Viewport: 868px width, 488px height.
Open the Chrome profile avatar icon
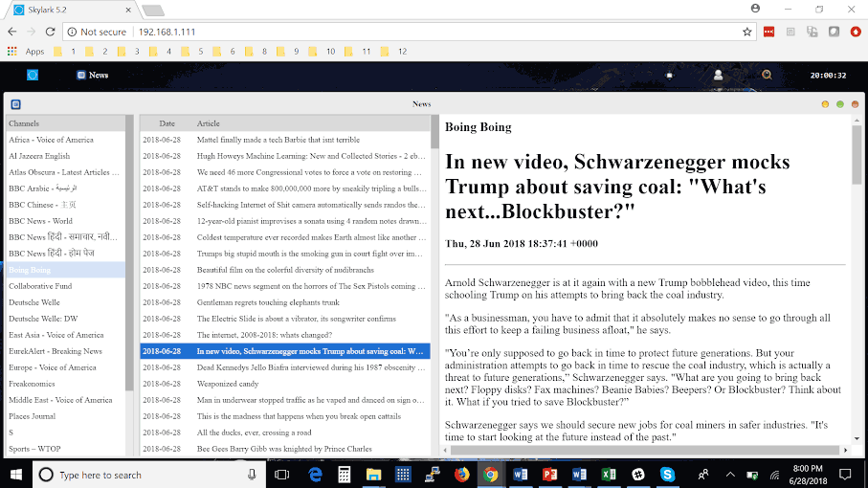click(756, 9)
